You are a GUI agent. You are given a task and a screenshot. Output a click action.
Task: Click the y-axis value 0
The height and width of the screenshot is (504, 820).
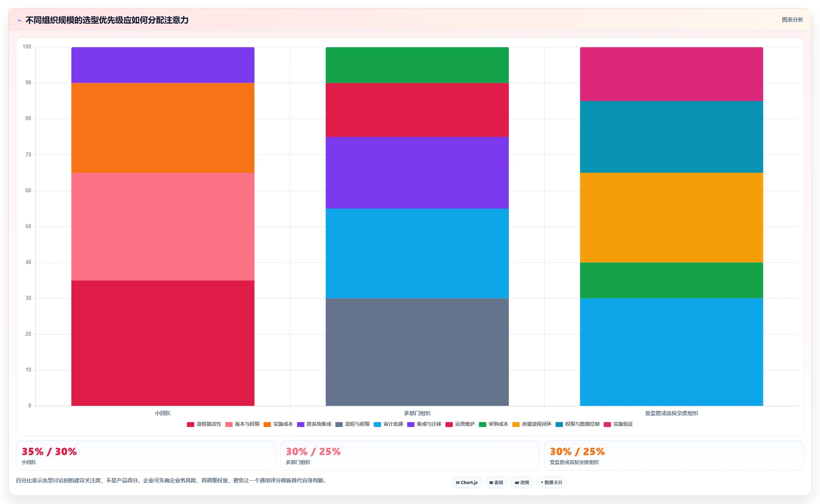point(30,406)
